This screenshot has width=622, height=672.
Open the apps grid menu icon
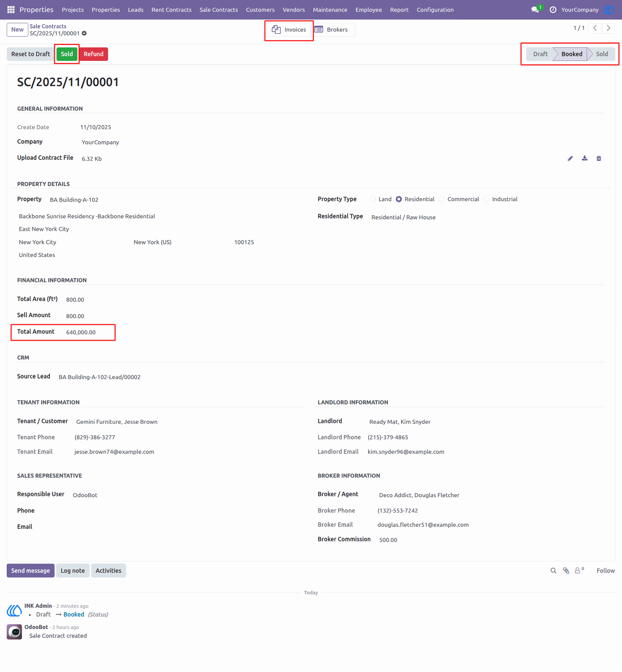pyautogui.click(x=11, y=9)
